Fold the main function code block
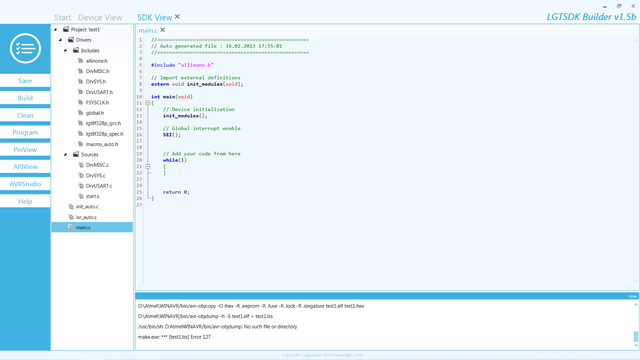The image size is (640, 360). [x=148, y=103]
